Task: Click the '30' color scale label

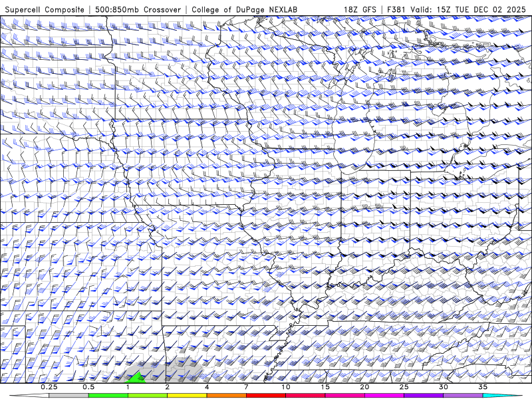Action: click(x=444, y=387)
